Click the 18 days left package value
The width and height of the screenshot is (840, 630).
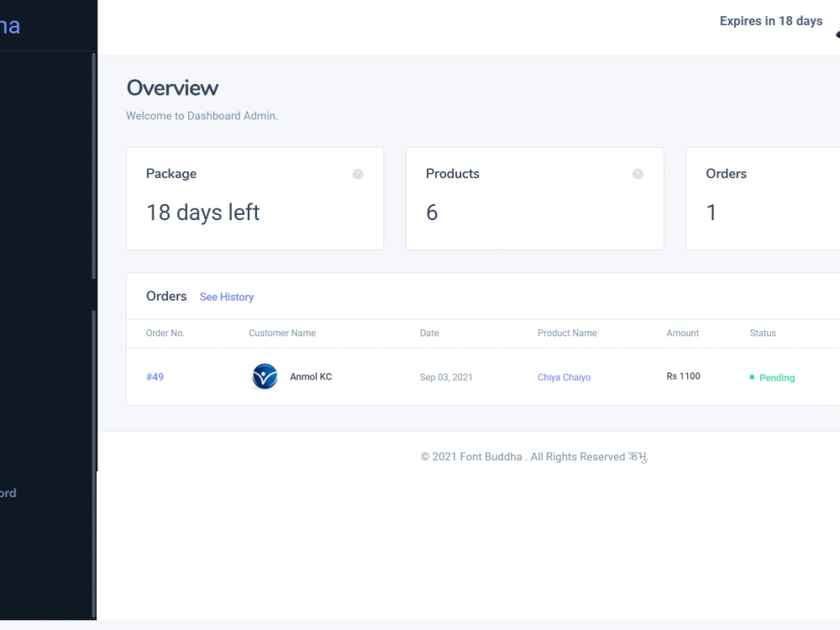point(203,213)
